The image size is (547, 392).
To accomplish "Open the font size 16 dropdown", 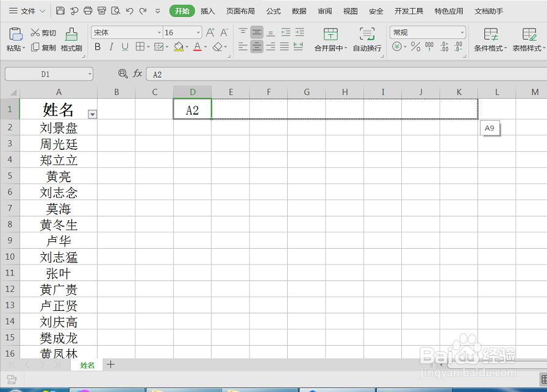I will click(198, 32).
